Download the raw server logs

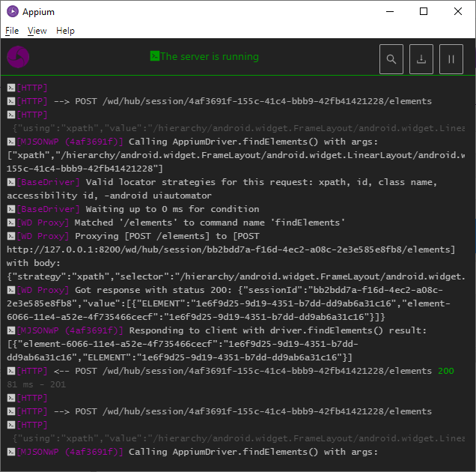click(x=421, y=59)
